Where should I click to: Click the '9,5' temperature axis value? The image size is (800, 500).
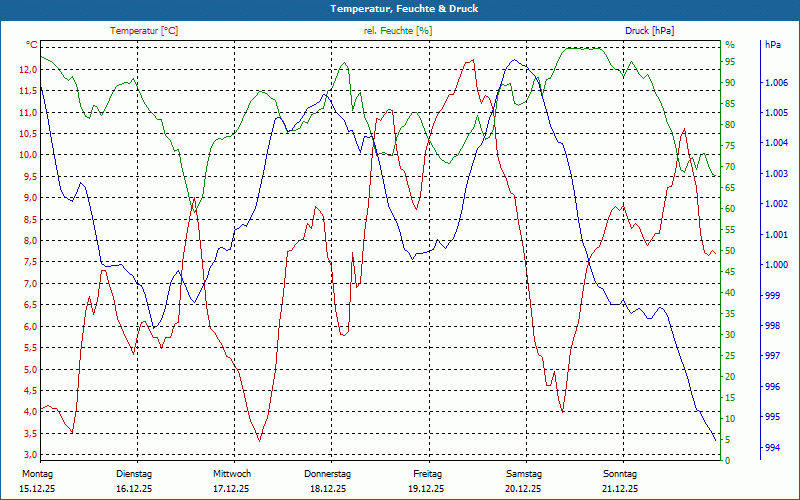(x=29, y=177)
